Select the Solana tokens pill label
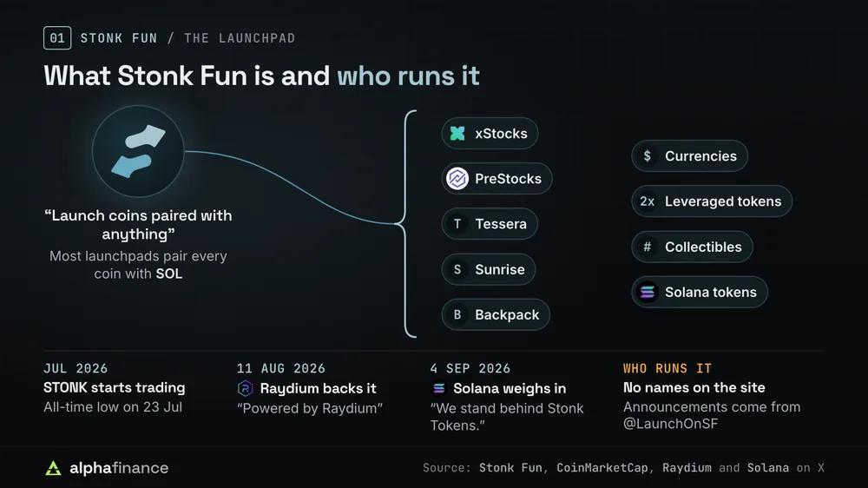The height and width of the screenshot is (488, 868). pos(711,292)
